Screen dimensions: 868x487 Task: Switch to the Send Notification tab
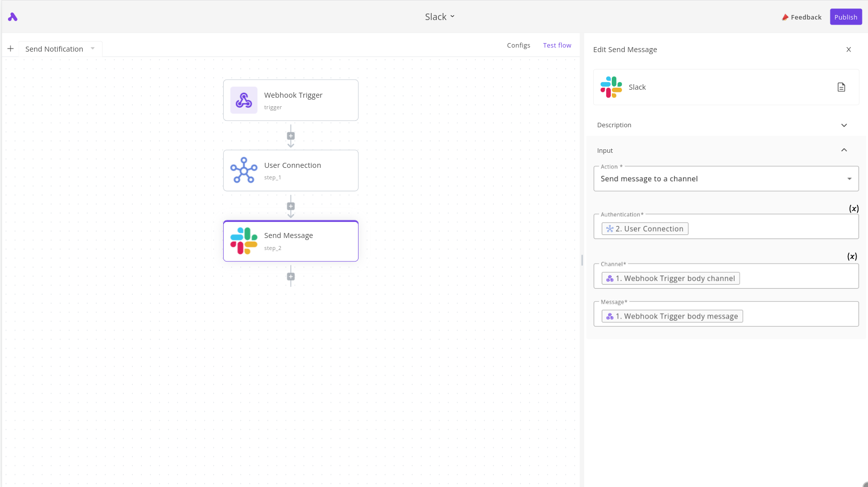[54, 49]
